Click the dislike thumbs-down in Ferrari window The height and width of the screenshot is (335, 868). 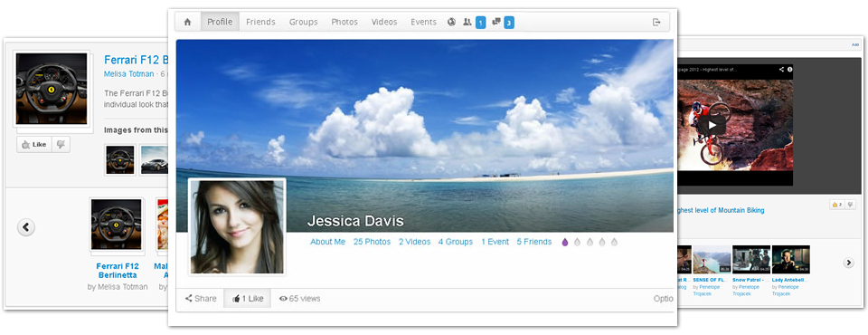(61, 144)
